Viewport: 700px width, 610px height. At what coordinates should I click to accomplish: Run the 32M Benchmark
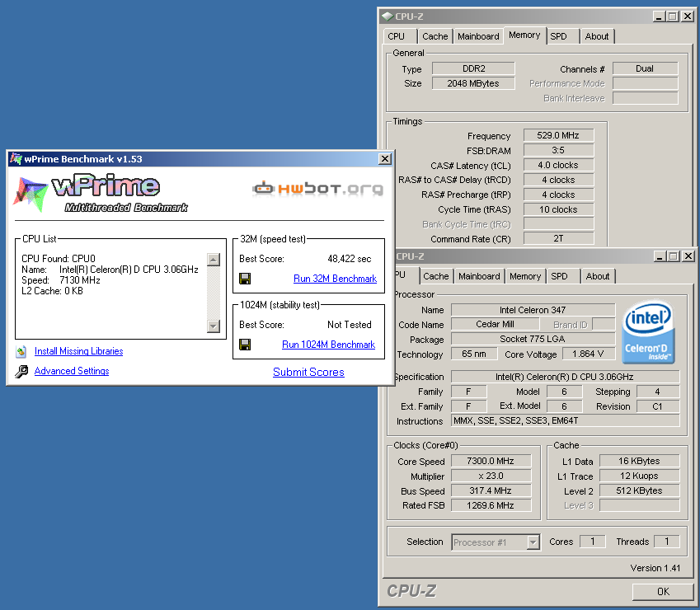335,279
